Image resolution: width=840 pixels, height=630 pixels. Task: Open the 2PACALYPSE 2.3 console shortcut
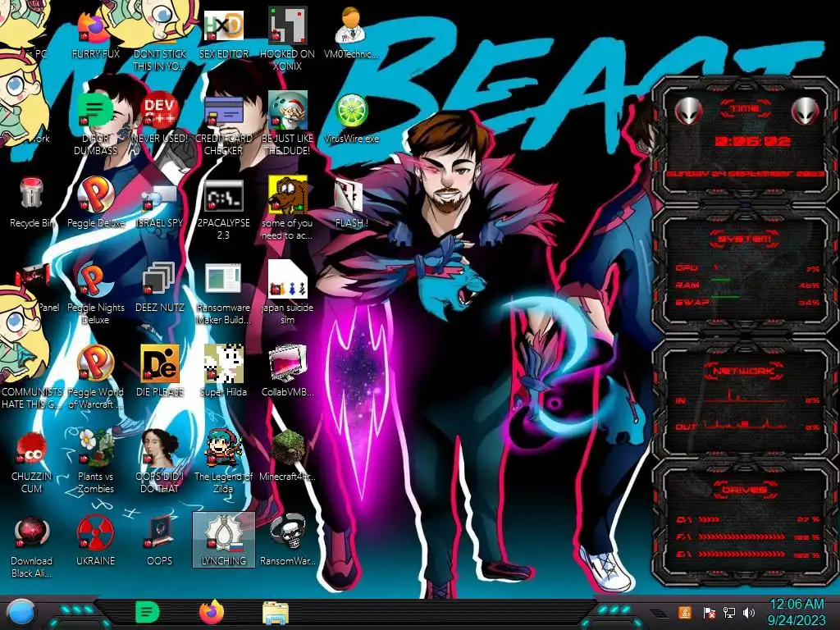tap(223, 209)
